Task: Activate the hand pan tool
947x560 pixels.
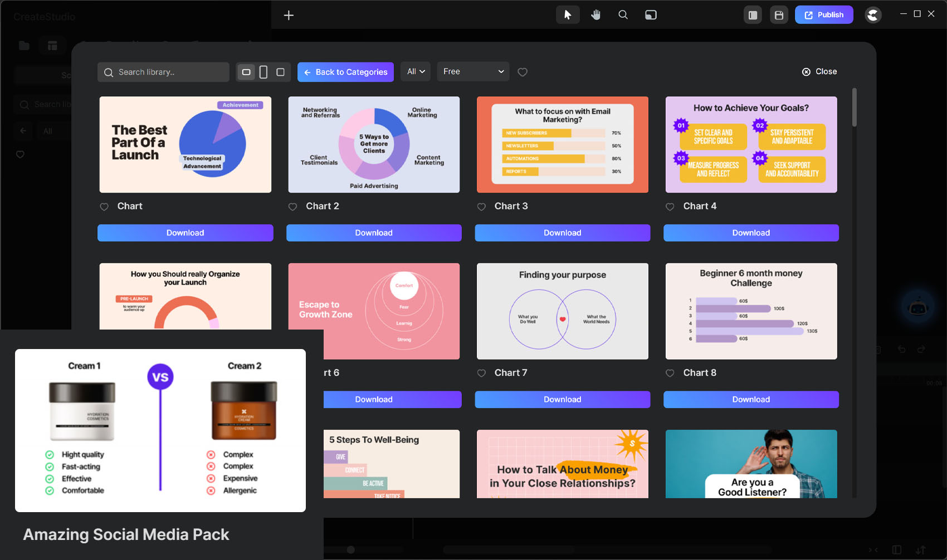Action: click(595, 15)
